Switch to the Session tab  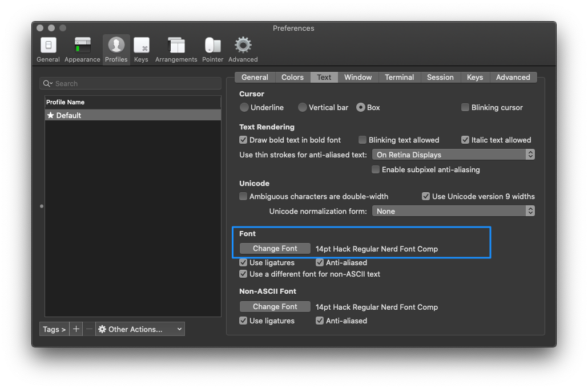click(440, 77)
